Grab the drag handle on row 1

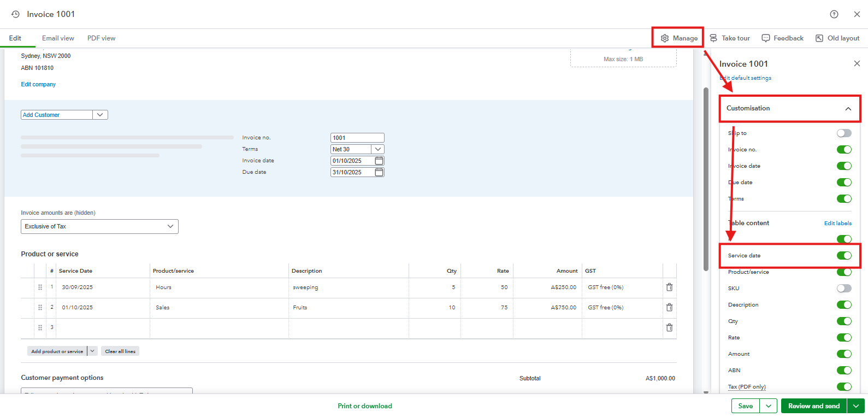pos(40,287)
